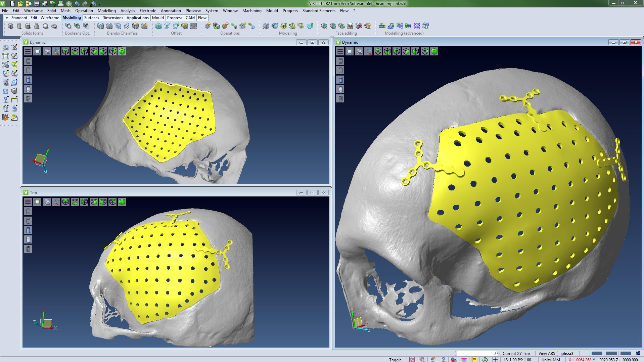
Task: Click Toggle in the status bar
Action: 395,360
